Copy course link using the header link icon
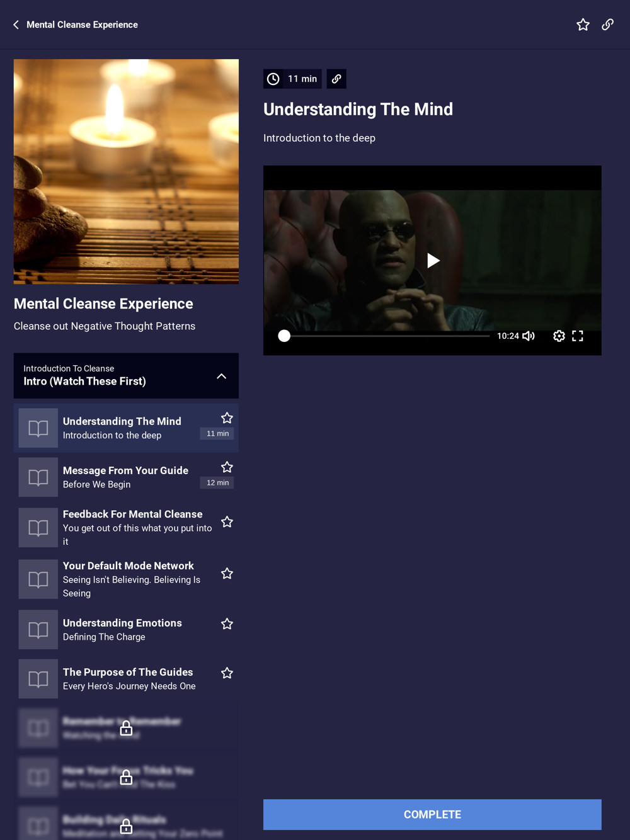Viewport: 630px width, 840px height. pos(607,25)
